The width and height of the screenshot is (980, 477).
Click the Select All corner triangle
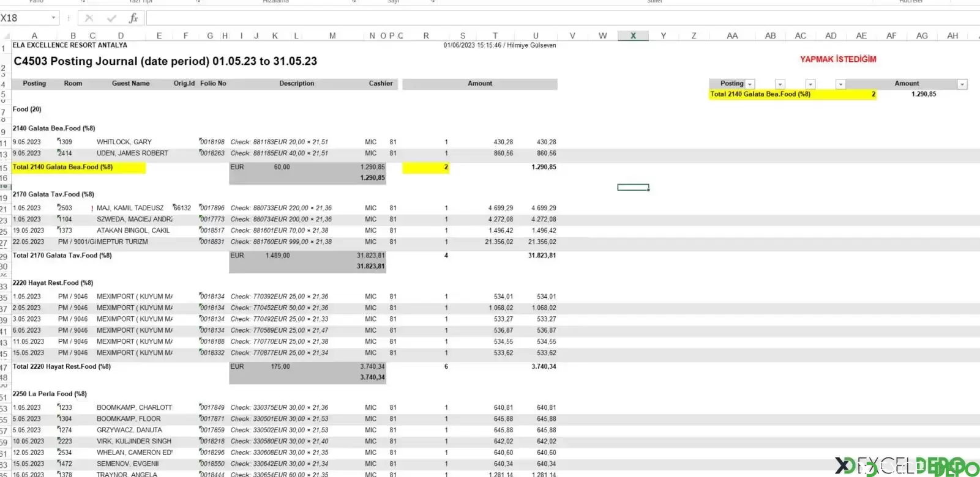pos(6,36)
